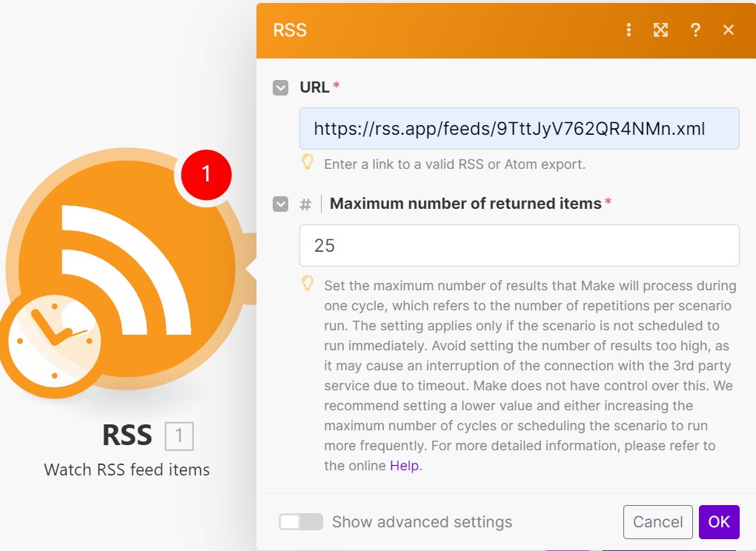Open the clock schedule icon on RSS module
This screenshot has width=756, height=551.
(54, 341)
